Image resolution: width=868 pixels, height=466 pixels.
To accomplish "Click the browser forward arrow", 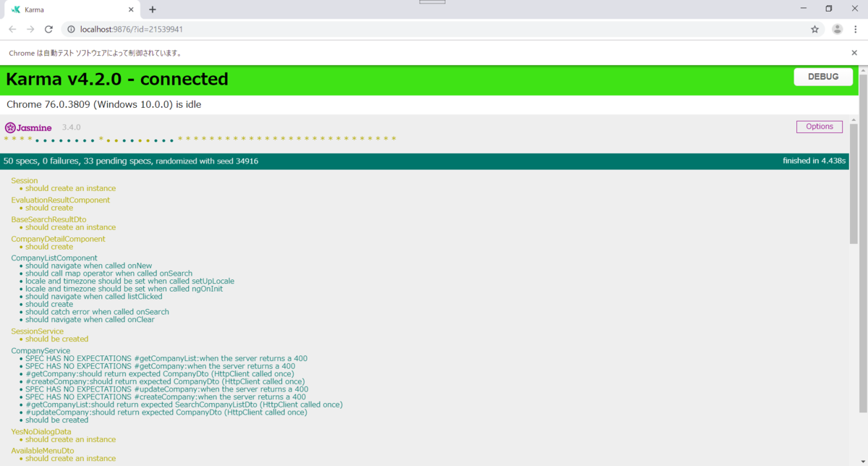I will point(30,29).
